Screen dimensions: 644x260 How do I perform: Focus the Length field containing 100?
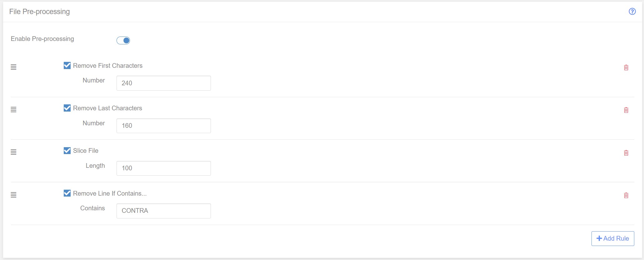coord(164,168)
